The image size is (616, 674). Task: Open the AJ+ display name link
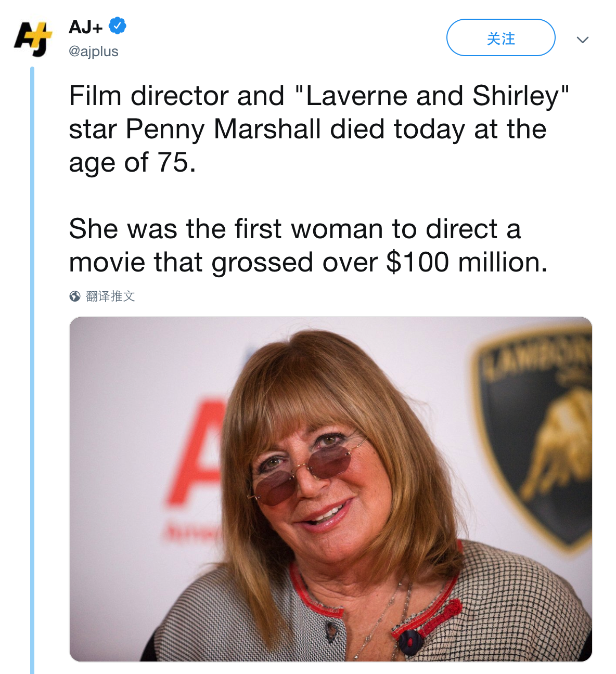coord(86,27)
